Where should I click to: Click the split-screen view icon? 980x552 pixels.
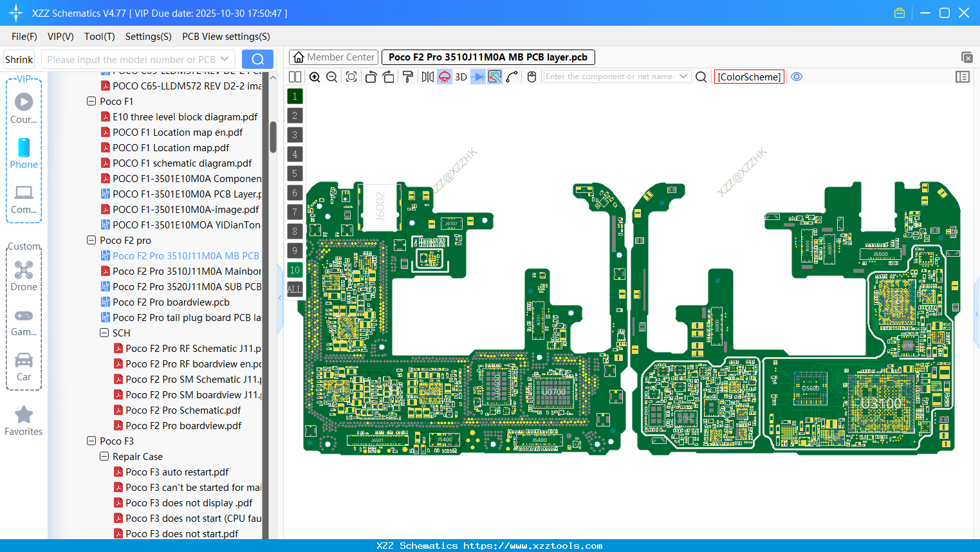294,77
